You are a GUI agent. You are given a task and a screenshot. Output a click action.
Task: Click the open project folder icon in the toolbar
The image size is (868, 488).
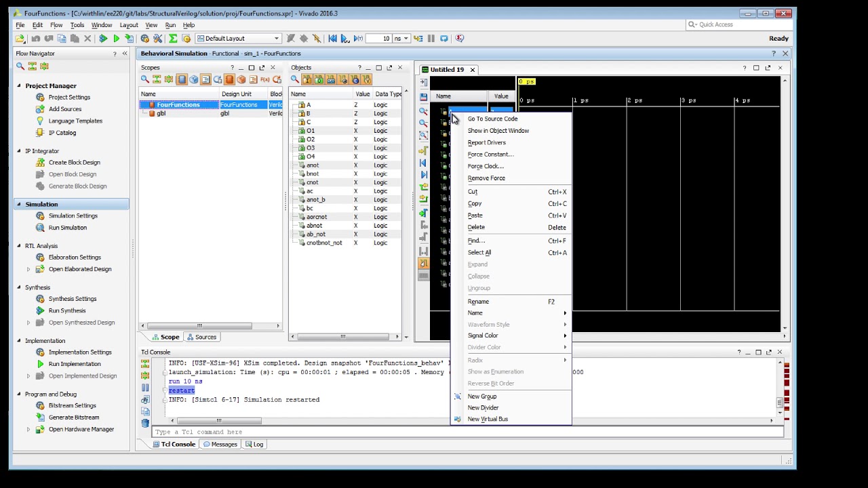[20, 39]
